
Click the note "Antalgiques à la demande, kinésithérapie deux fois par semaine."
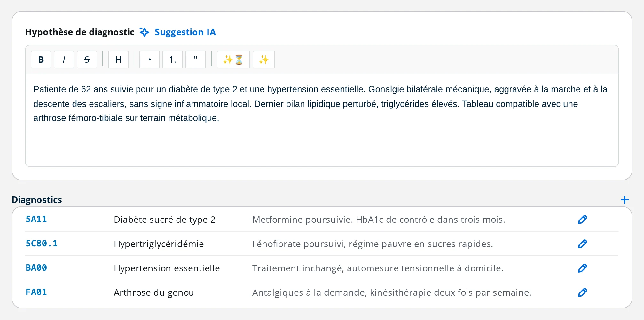coord(392,292)
